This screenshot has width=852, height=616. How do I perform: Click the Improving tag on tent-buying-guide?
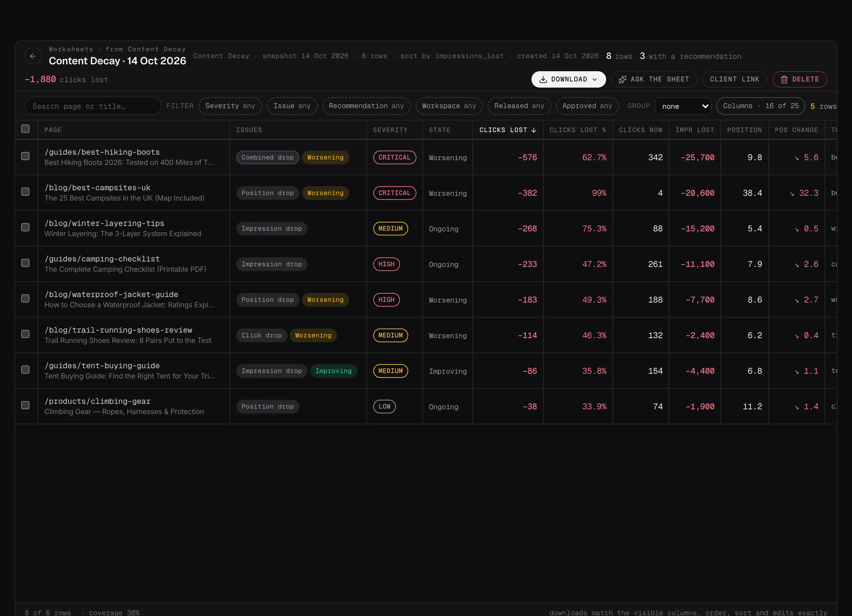[x=334, y=371]
